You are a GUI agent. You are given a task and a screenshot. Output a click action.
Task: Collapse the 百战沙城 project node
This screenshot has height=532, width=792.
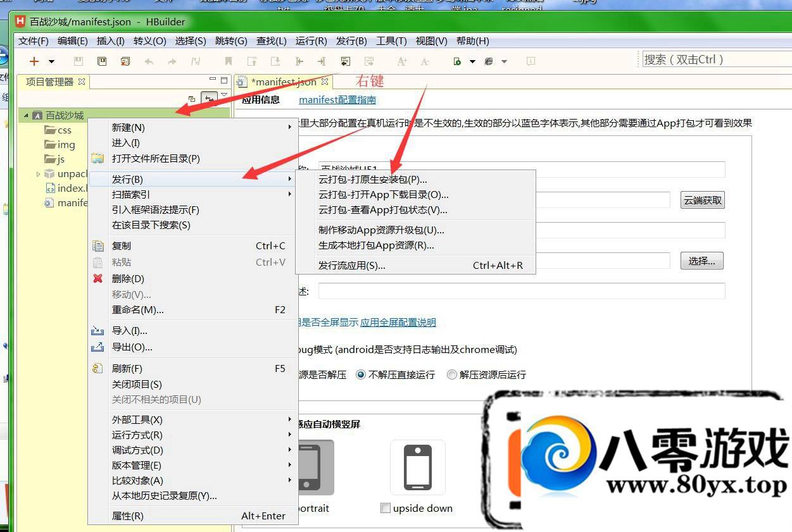(x=26, y=116)
